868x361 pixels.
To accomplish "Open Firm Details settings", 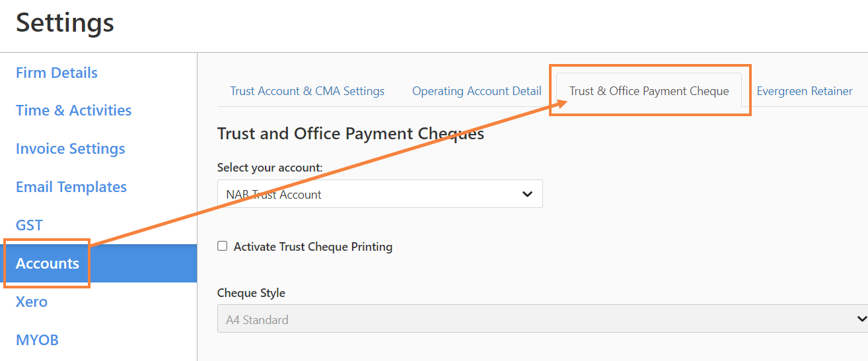I will [x=57, y=73].
